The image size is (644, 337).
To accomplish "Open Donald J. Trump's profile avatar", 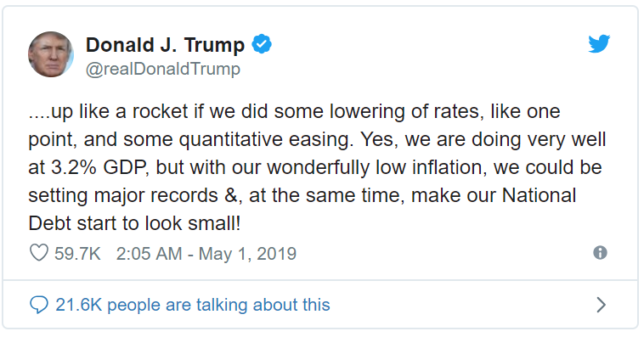I will [x=51, y=54].
